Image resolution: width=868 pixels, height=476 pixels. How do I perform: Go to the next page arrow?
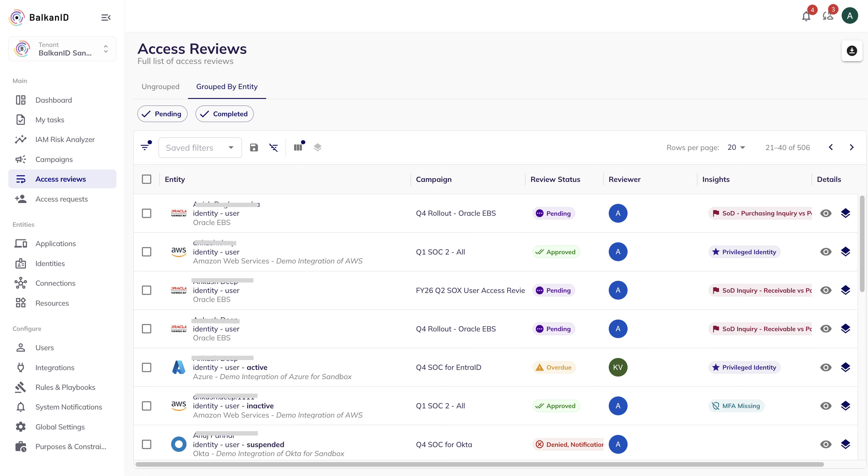click(852, 147)
